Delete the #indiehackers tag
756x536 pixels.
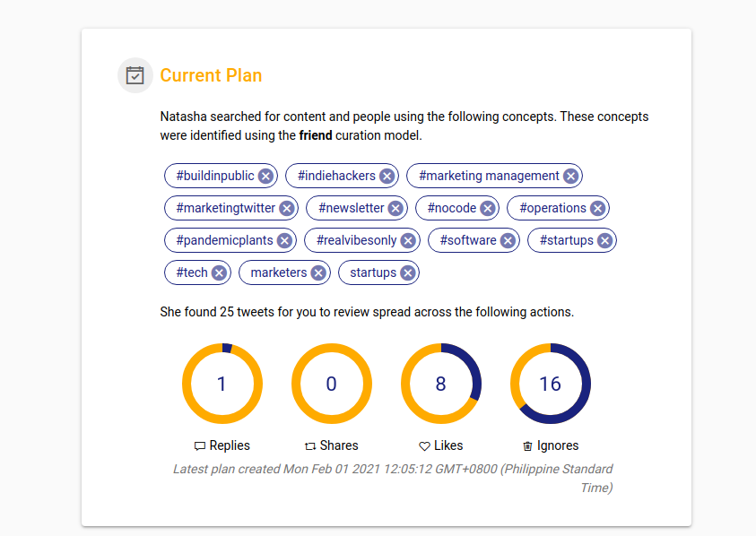[x=387, y=176]
